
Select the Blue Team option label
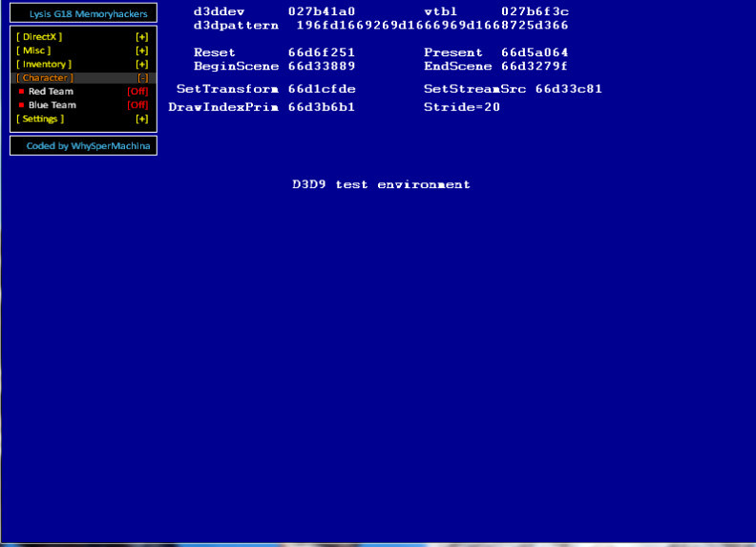52,105
